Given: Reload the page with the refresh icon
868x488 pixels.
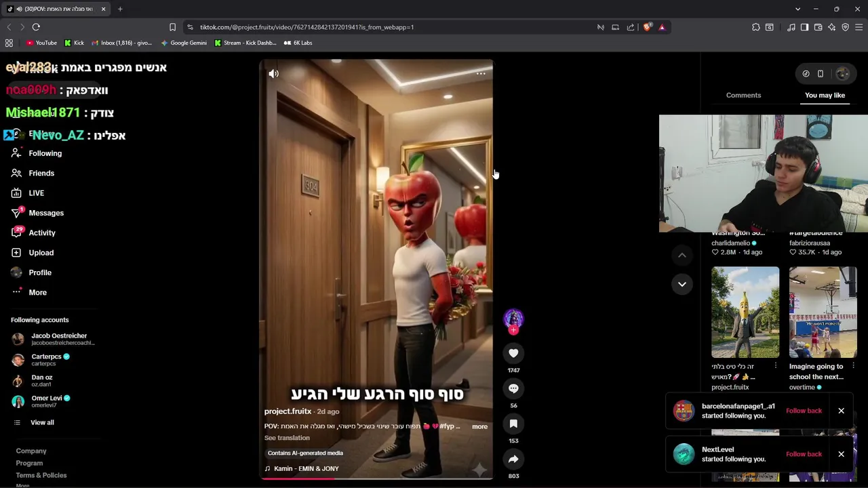Looking at the screenshot, I should point(36,27).
